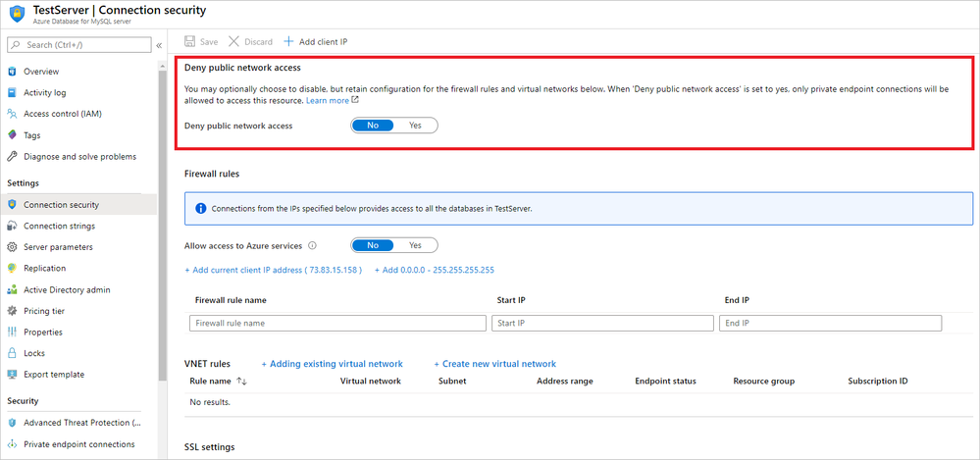Click the Tags icon
The height and width of the screenshot is (460, 980).
coord(11,135)
